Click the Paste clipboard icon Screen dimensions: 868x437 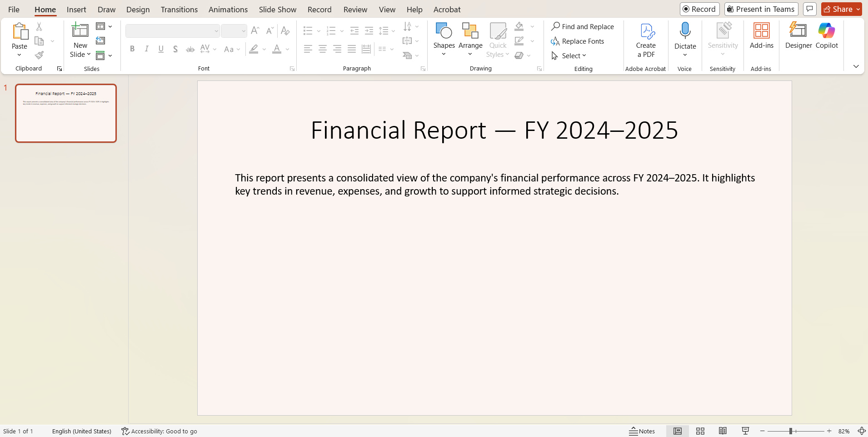coord(20,31)
